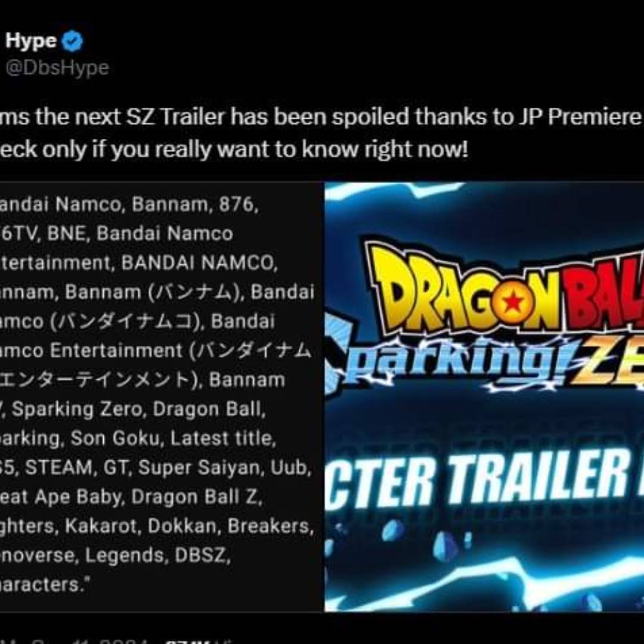Click the "876" keyword on first line

239,205
